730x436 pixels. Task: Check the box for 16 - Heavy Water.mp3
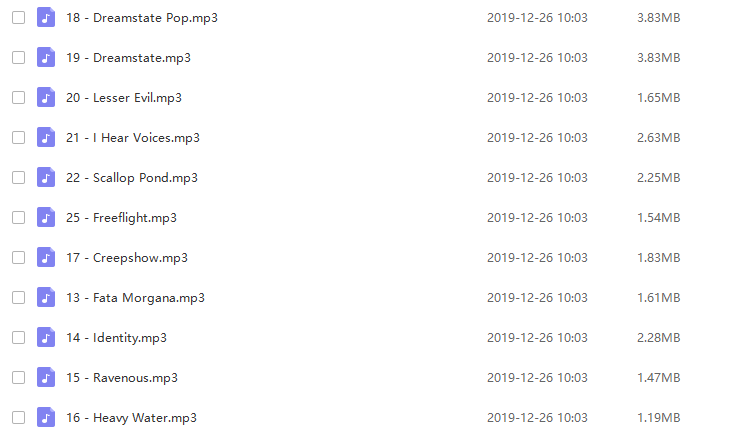pyautogui.click(x=19, y=418)
